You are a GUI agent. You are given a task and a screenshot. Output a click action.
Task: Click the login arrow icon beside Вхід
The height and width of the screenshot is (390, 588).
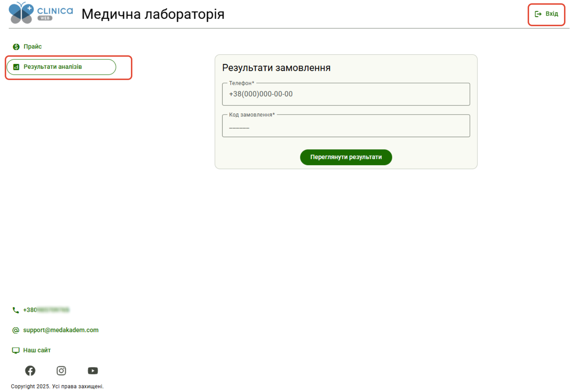tap(538, 14)
